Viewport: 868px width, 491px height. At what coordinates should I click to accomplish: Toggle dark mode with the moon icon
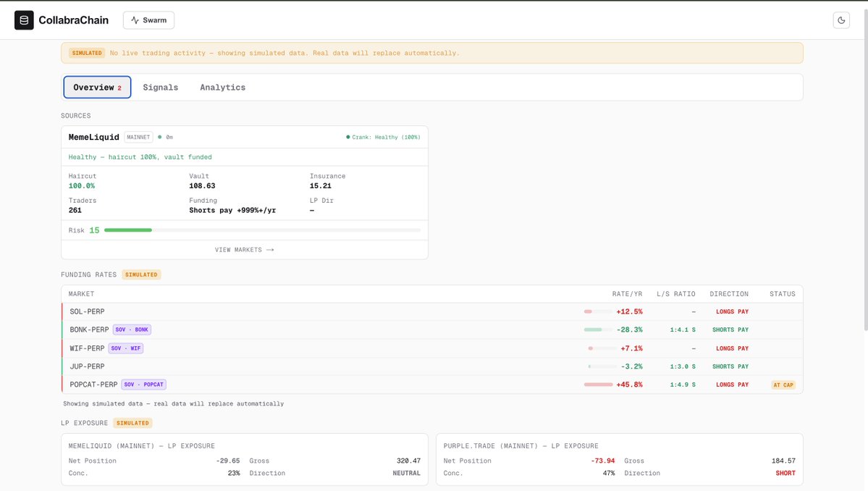pyautogui.click(x=841, y=20)
